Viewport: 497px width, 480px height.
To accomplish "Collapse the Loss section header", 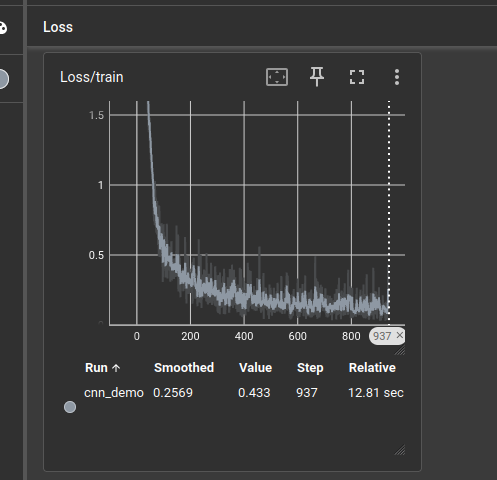I will (262, 27).
